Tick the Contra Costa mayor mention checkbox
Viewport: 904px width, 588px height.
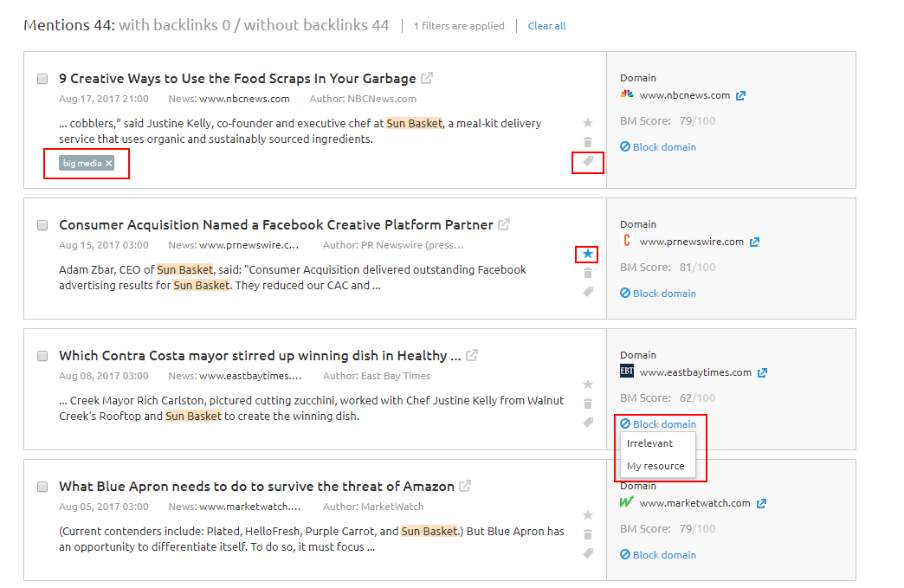[42, 356]
